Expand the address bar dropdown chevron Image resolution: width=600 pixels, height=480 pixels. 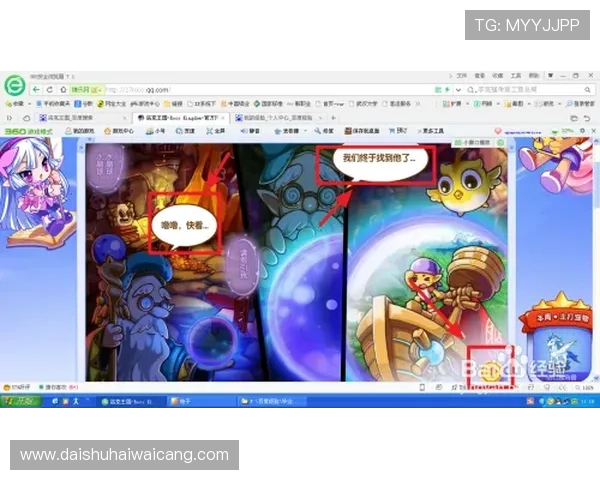tap(458, 90)
